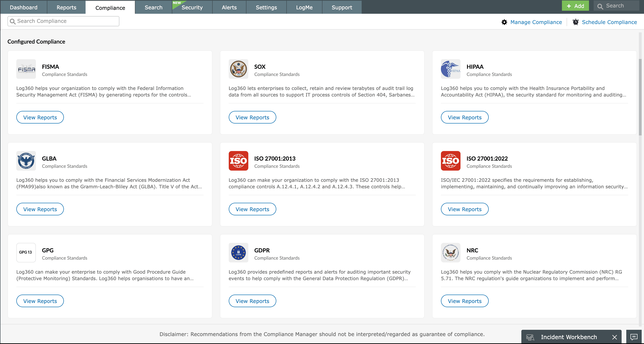Close the Incident Workbench panel

[614, 337]
